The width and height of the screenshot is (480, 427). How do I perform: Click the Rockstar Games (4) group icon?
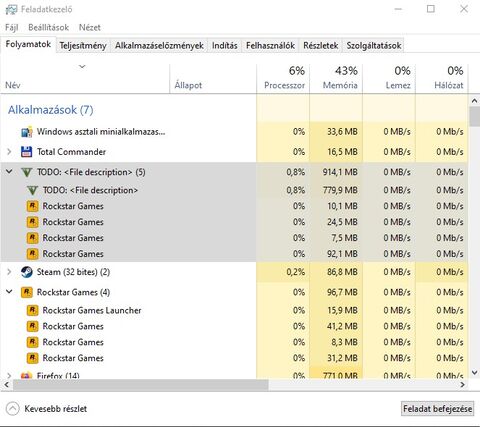tap(27, 292)
